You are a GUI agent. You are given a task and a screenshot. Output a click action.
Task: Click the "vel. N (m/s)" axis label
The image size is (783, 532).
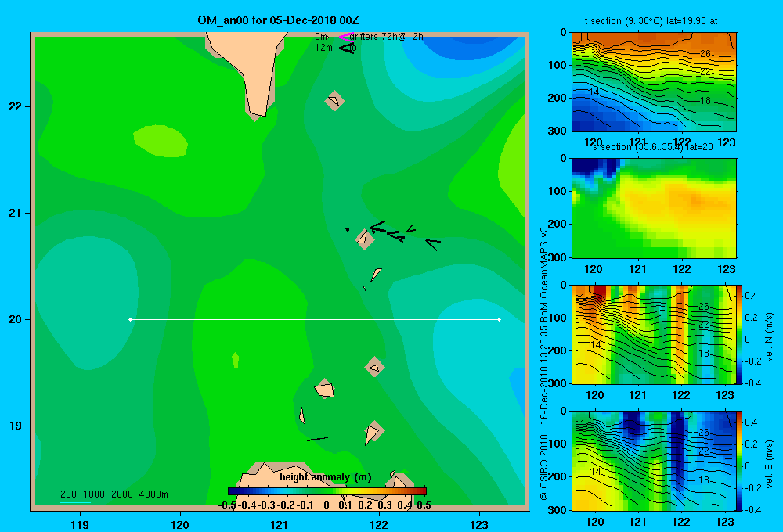[769, 337]
